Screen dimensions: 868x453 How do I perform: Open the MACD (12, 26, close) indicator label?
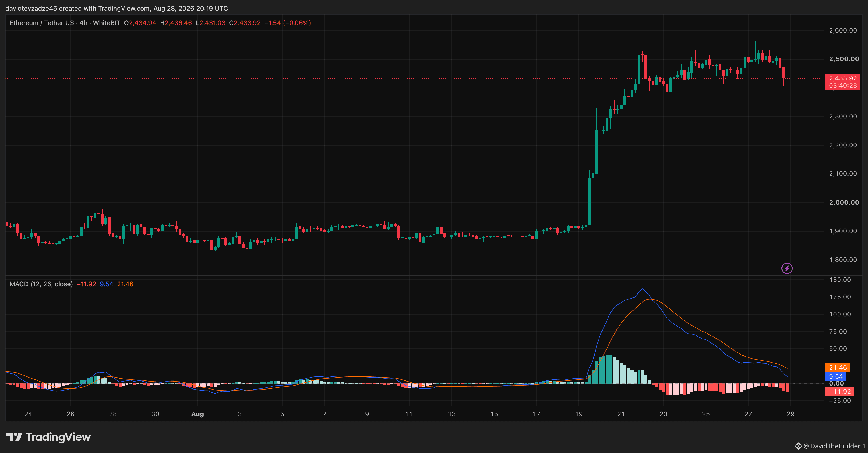pos(41,284)
